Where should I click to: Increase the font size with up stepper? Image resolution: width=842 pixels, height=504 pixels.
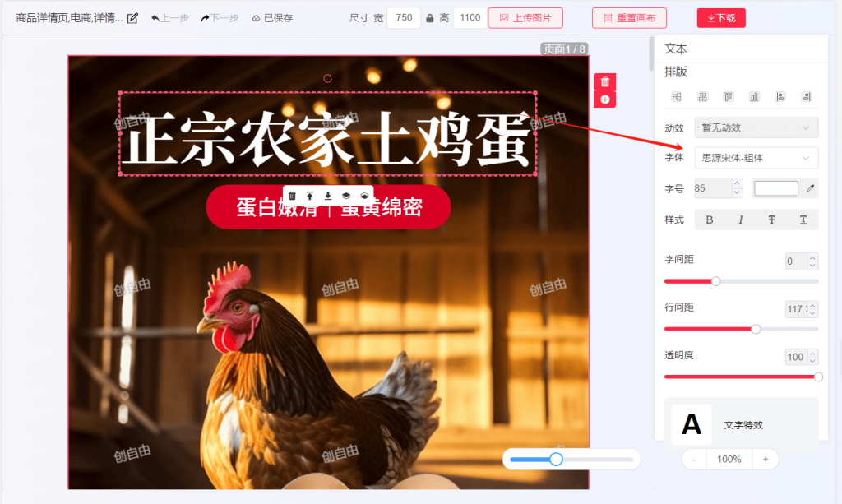point(737,184)
